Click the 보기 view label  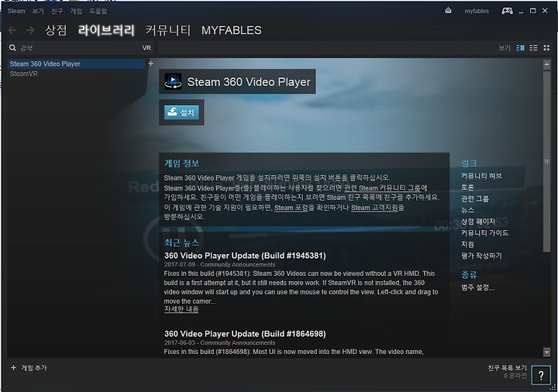coord(505,48)
